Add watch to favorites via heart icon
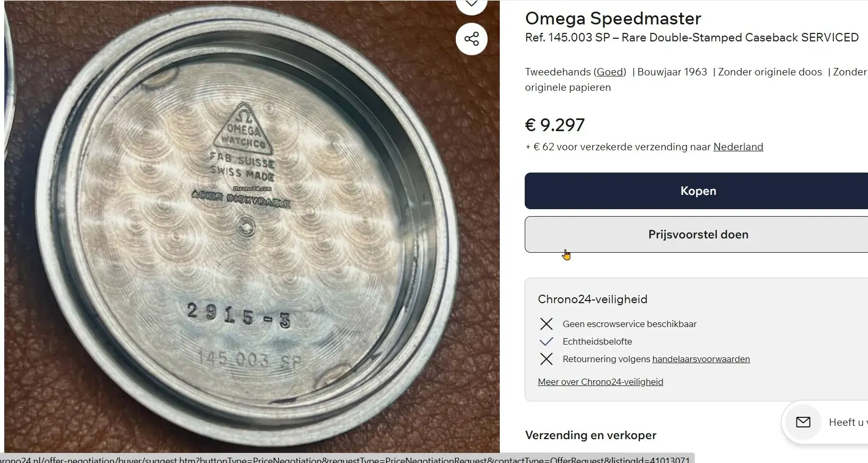Image resolution: width=868 pixels, height=463 pixels. [472, 5]
